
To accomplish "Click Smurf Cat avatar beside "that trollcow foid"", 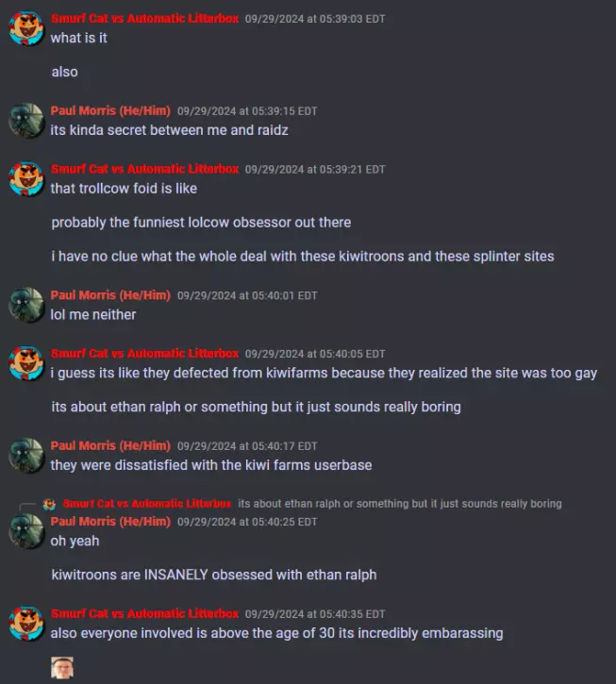I will 26,179.
